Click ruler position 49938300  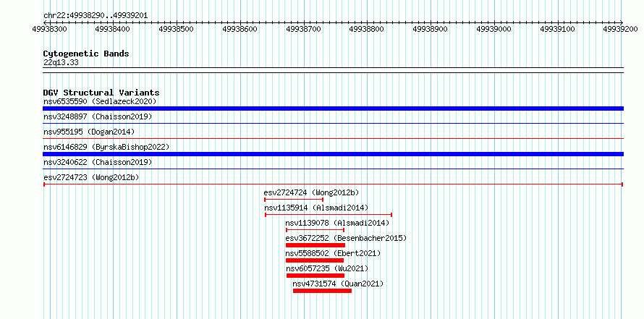50,29
